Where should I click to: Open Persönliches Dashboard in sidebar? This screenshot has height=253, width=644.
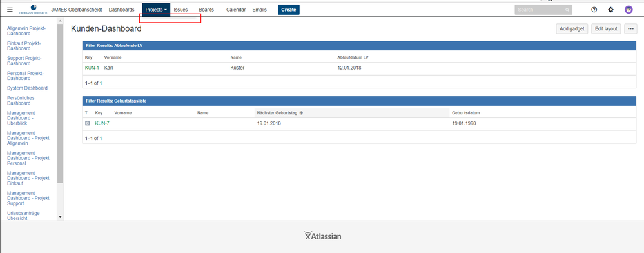click(21, 101)
